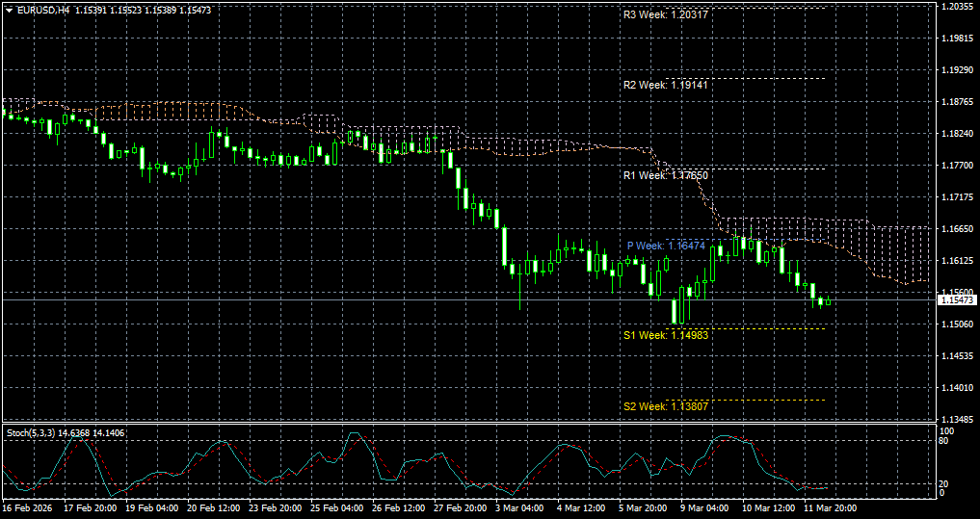
Task: Click the 11 Mar 20:00 time label
Action: point(831,508)
